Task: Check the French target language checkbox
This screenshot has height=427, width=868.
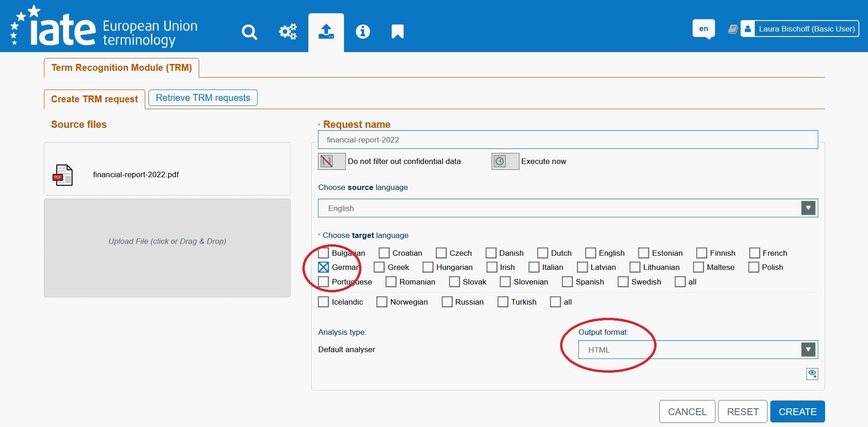Action: pos(754,253)
